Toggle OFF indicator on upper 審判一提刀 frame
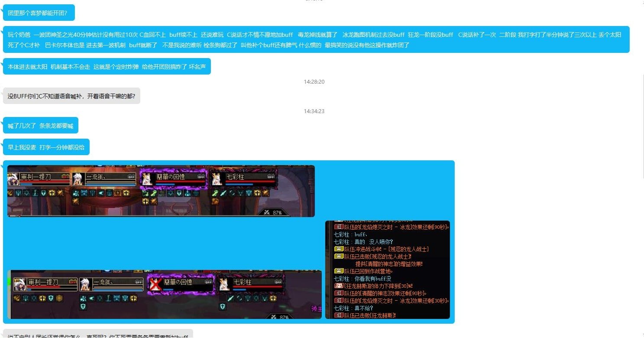Viewport: 644px width, 338px height. click(x=66, y=176)
